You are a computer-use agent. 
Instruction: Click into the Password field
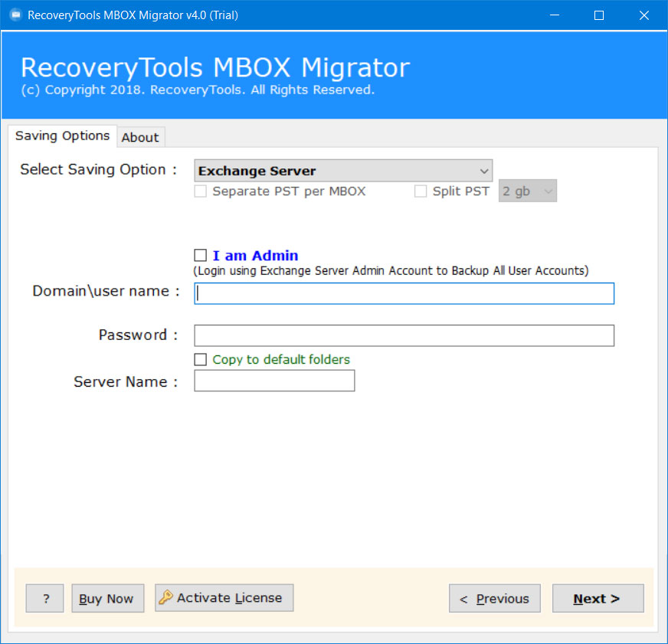tap(404, 335)
